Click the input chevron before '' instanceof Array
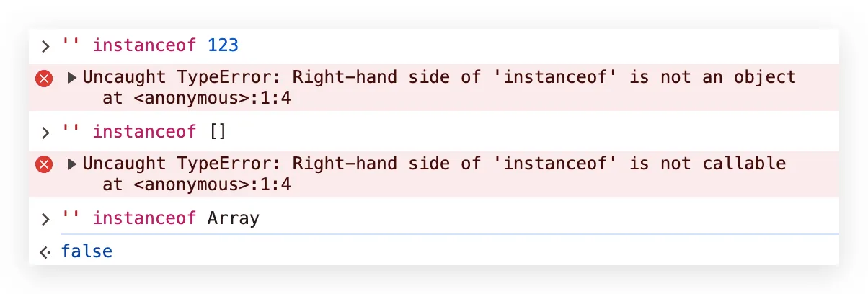Viewport: 868px width, 294px height. (45, 218)
